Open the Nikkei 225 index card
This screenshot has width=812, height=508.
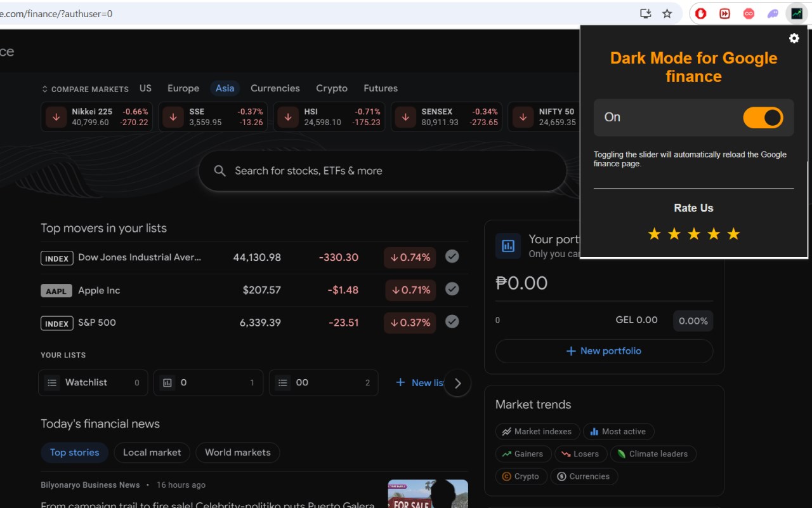pyautogui.click(x=97, y=117)
